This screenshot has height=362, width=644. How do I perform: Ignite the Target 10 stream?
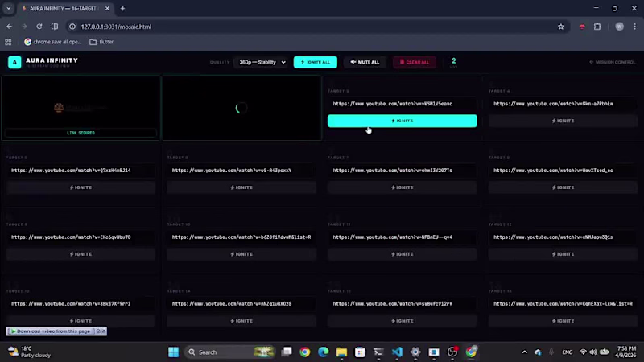[x=242, y=254]
